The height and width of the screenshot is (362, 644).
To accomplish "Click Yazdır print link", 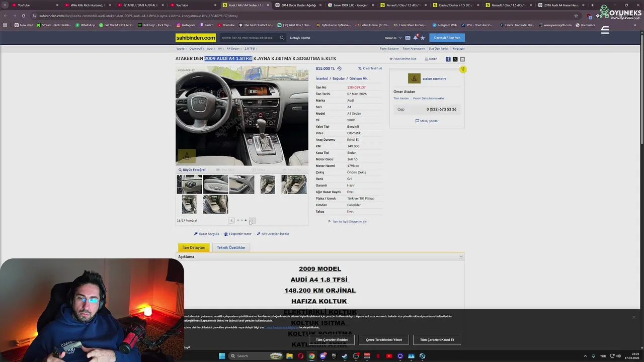I will 431,59.
